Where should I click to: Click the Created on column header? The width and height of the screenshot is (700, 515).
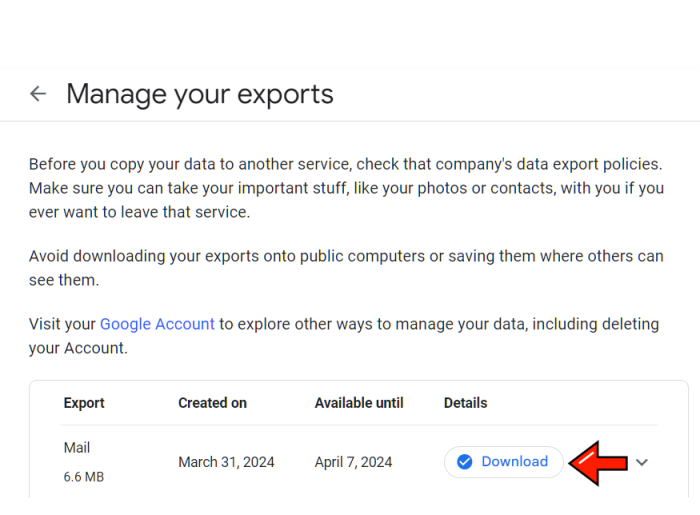pos(212,403)
